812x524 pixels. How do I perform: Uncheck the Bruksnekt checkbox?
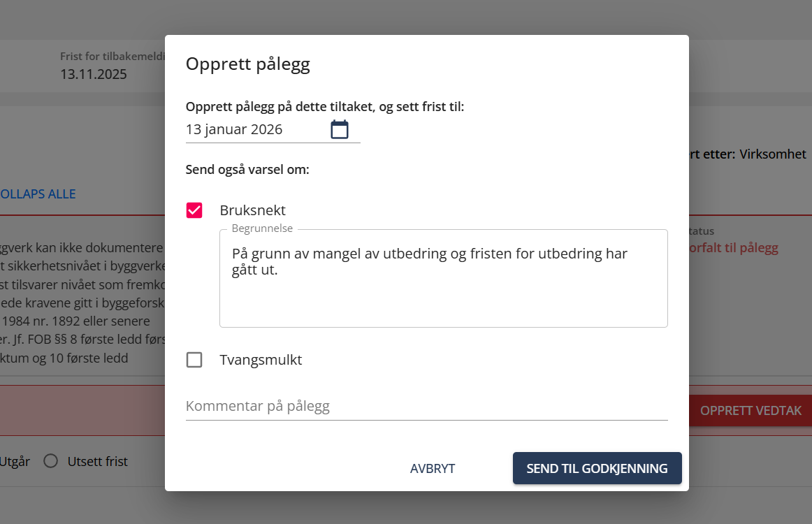click(194, 210)
